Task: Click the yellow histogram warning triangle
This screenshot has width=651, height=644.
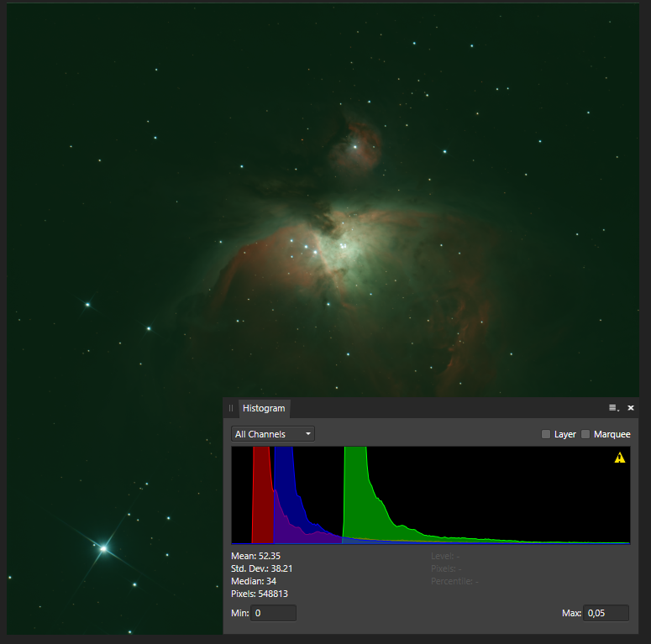Action: coord(619,458)
